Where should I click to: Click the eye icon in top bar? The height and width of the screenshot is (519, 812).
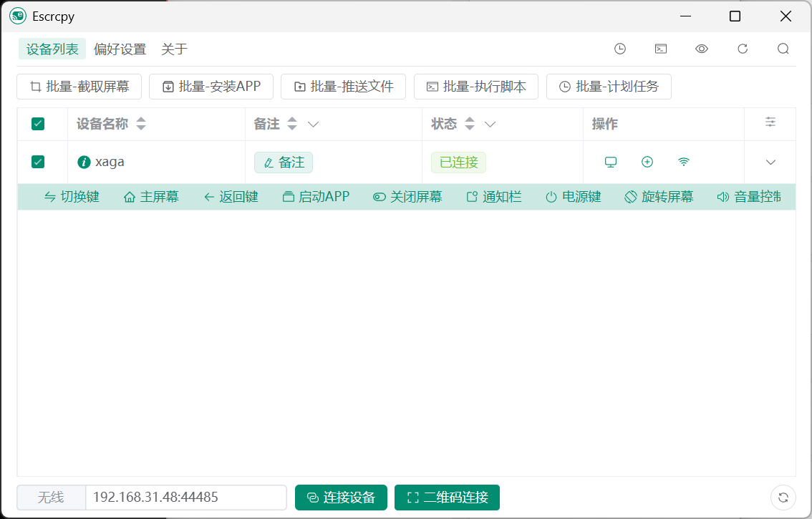tap(702, 49)
